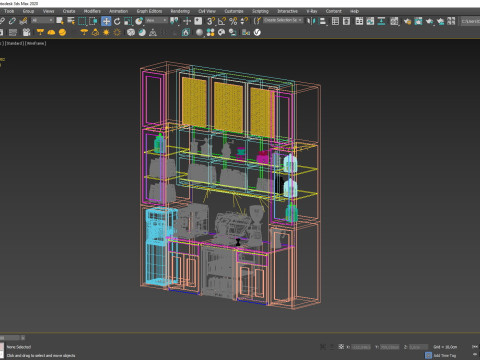Click the yellow V-Ray dome light icon

tap(51, 32)
